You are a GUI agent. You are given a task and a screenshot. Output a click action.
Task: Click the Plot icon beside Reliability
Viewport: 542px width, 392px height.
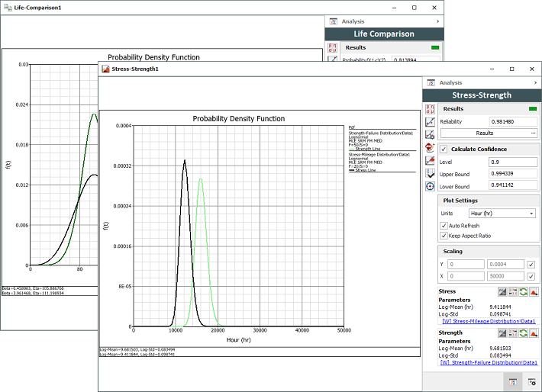[431, 121]
